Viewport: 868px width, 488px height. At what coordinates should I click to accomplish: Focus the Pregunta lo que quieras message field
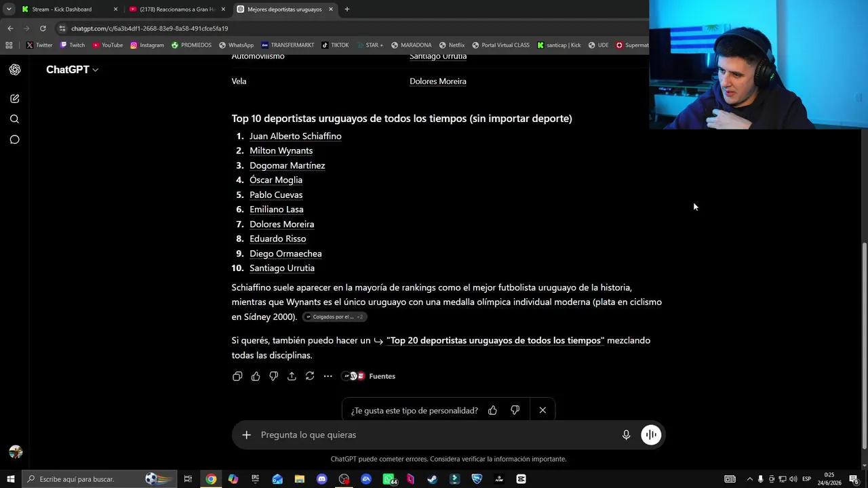[434, 434]
